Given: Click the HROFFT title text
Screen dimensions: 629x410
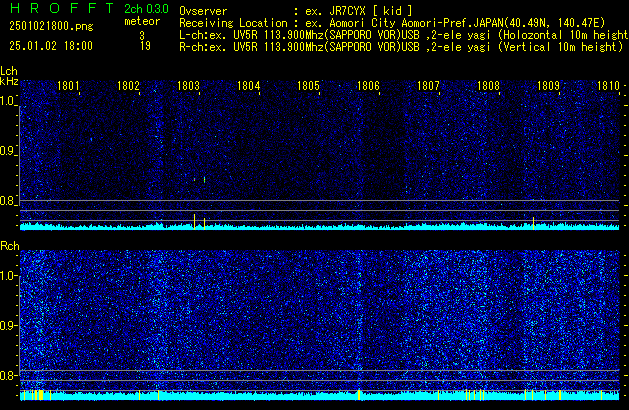Looking at the screenshot, I should [x=62, y=8].
